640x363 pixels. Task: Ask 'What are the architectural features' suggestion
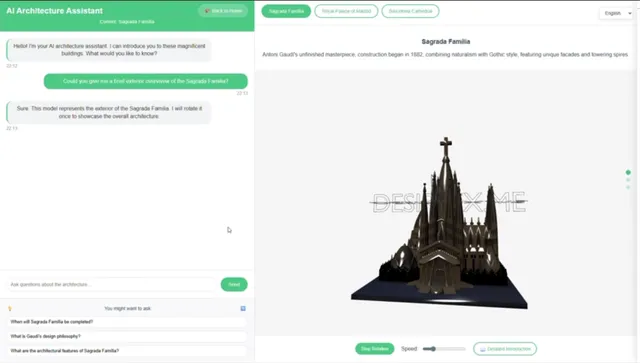point(127,350)
